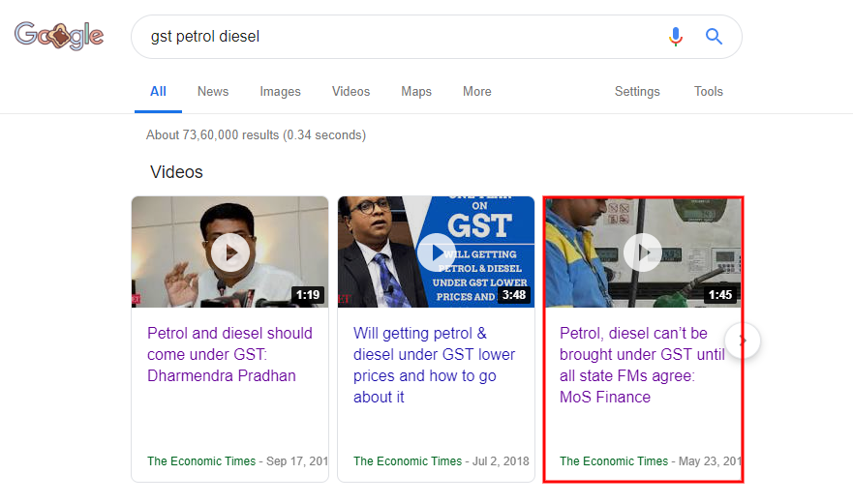Open 'Will getting petrol & diesel under GST' link
The height and width of the screenshot is (504, 853).
(x=434, y=365)
